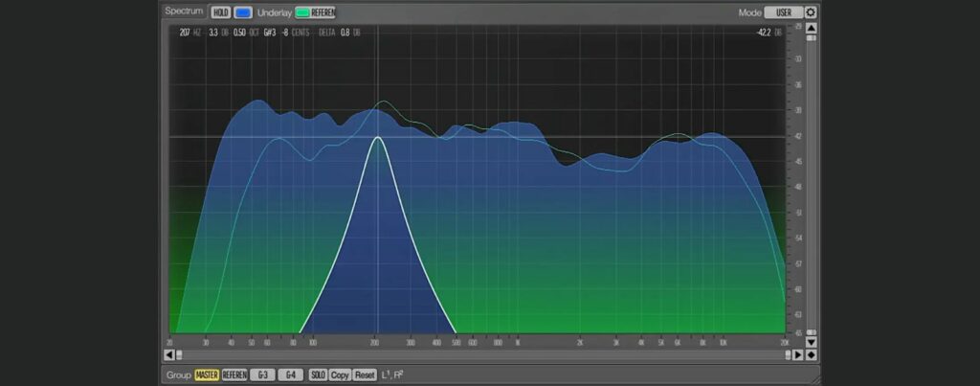Click the peak of the white bandpass curve
The height and width of the screenshot is (386, 980).
point(378,138)
